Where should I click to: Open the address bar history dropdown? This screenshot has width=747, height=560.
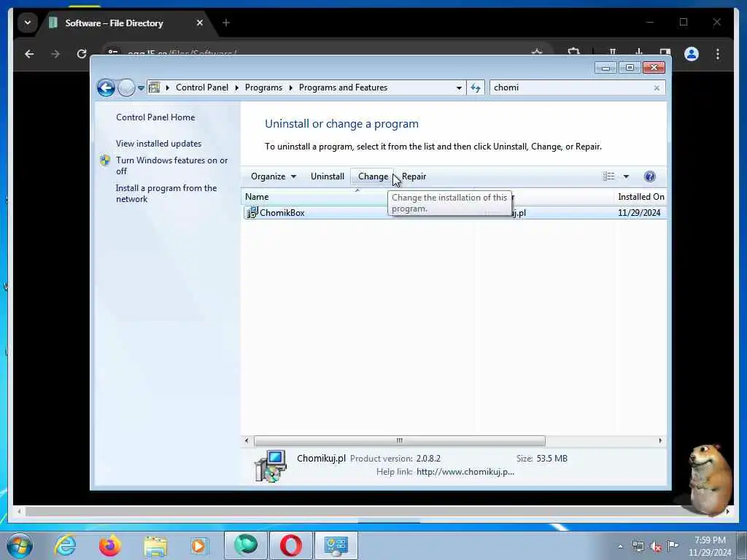pyautogui.click(x=459, y=88)
